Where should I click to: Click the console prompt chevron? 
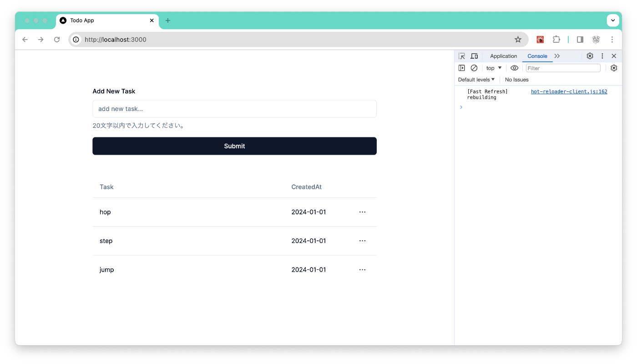461,107
